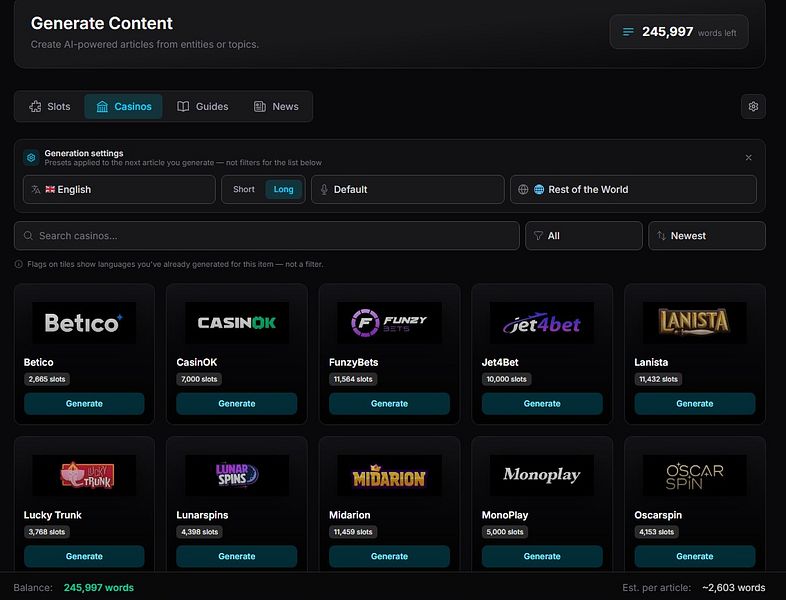Generate article for FunzyBets
This screenshot has height=600, width=786.
click(389, 404)
